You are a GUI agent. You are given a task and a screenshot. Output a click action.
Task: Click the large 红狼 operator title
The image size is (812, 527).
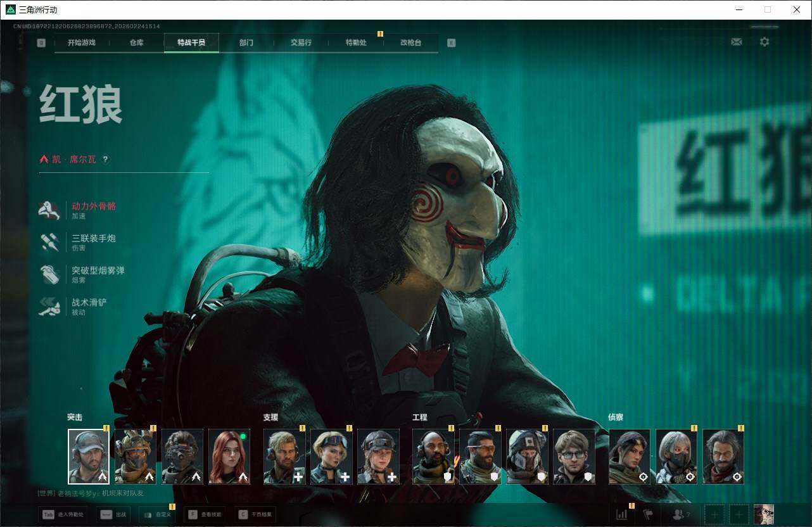[x=80, y=104]
